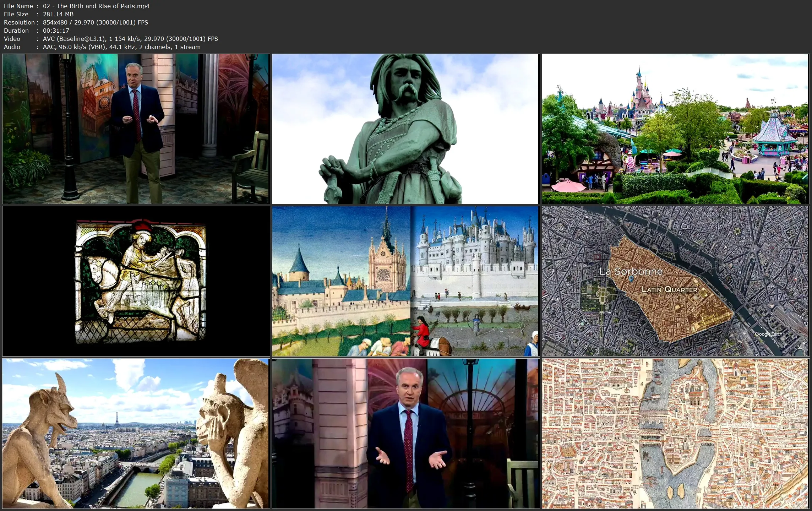Open thumbnail of presenter standing in studio

[136, 129]
